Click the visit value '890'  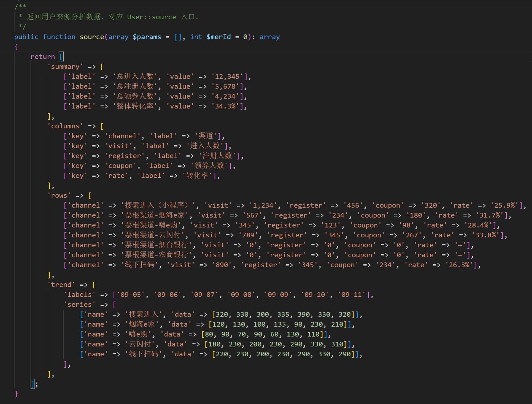pyautogui.click(x=222, y=265)
